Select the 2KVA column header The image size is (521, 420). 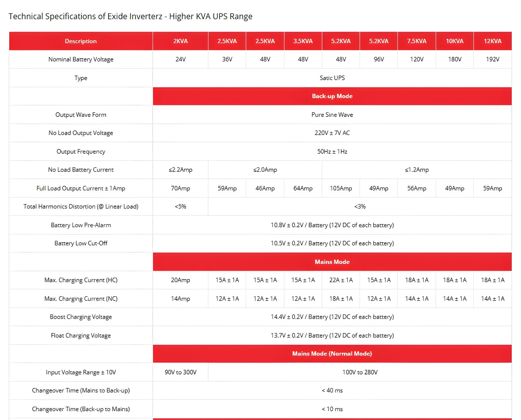pos(180,41)
